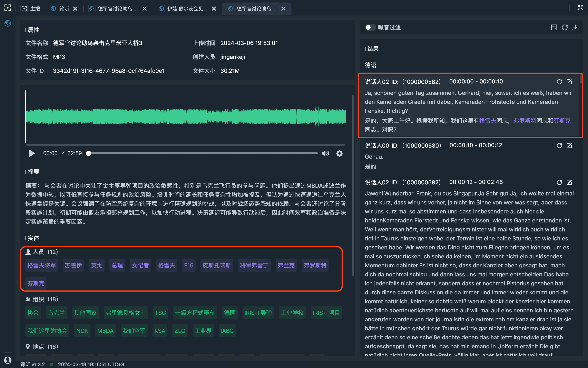The width and height of the screenshot is (588, 368).
Task: Enter fullscreen with the expand icon
Action: point(580,8)
